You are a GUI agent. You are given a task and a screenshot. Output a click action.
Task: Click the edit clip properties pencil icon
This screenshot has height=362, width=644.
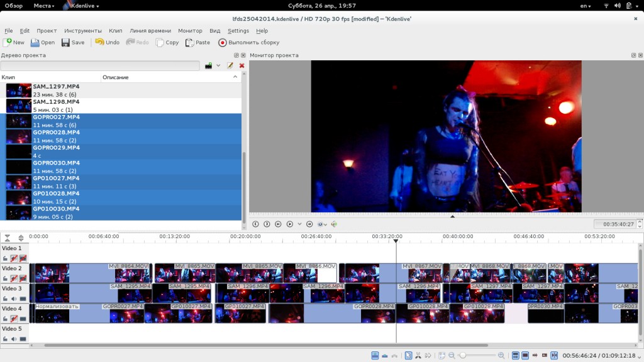tap(230, 65)
